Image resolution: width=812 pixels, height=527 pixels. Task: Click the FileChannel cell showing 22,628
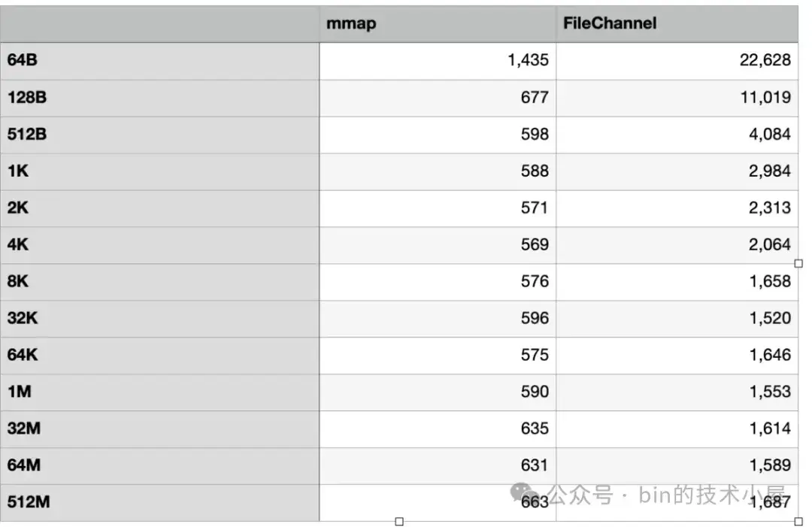(x=765, y=61)
